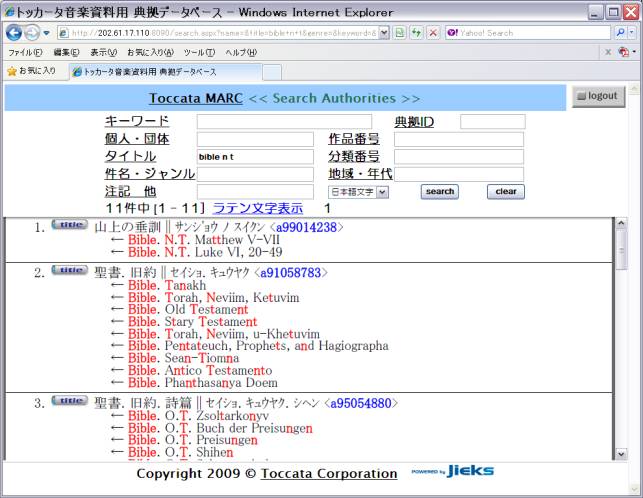Click the red Stop loading icon
The image size is (643, 498).
433,33
